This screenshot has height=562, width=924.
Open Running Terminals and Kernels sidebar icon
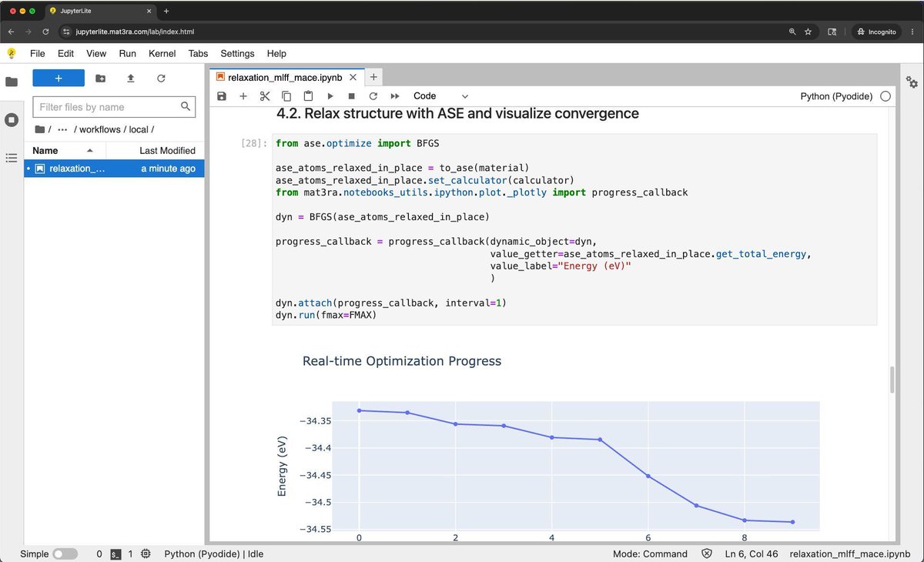(12, 119)
